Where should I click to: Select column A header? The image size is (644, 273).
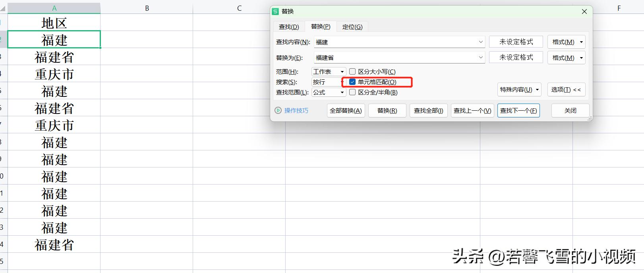pyautogui.click(x=54, y=8)
